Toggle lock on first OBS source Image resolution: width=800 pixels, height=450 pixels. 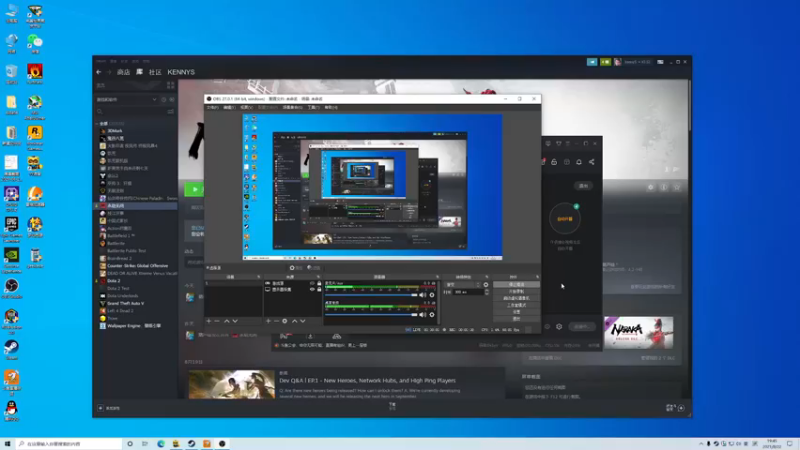(319, 283)
